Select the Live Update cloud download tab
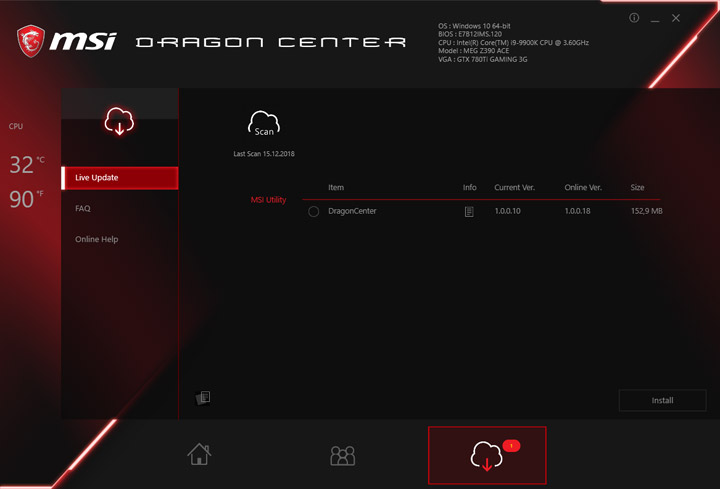720x489 pixels. pyautogui.click(x=487, y=455)
